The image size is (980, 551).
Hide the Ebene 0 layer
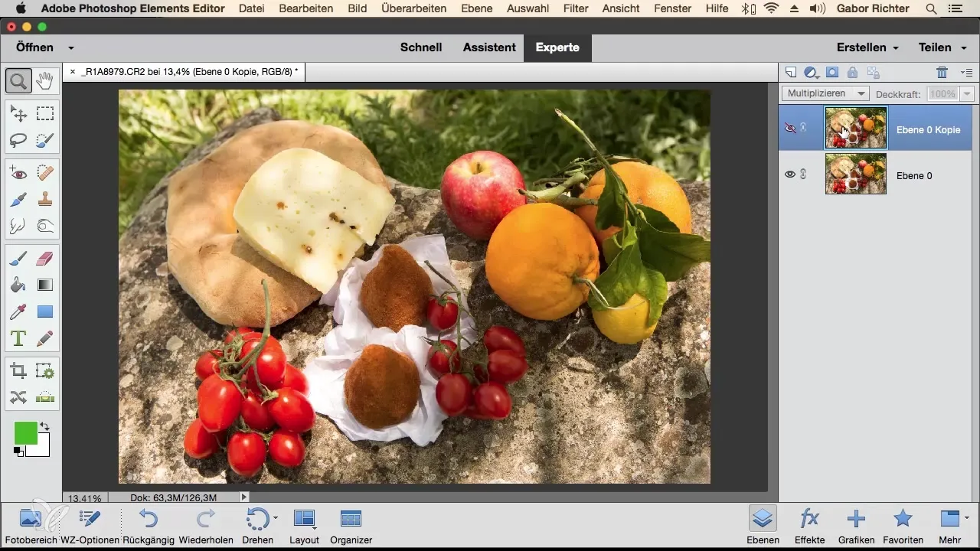click(791, 174)
